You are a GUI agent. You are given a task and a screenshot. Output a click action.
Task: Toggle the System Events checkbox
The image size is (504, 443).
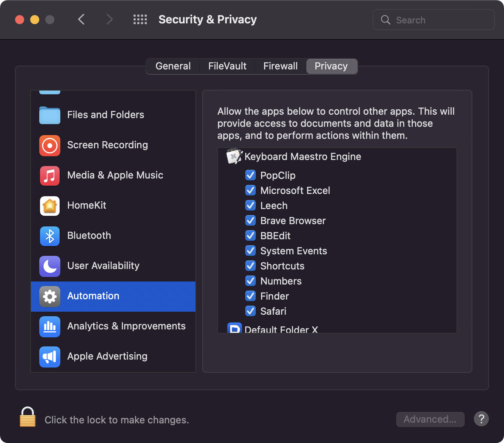click(250, 251)
